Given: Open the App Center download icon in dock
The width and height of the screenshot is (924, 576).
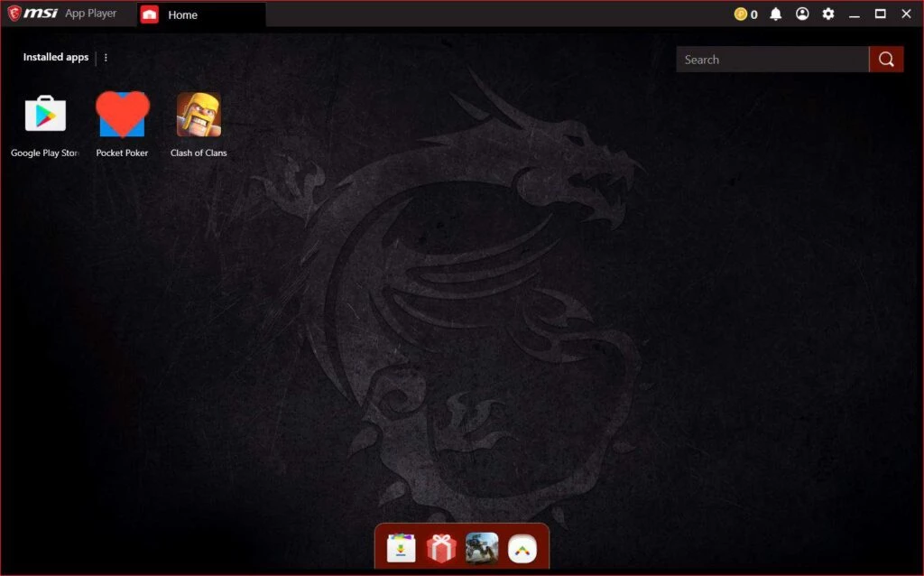Looking at the screenshot, I should pyautogui.click(x=401, y=548).
